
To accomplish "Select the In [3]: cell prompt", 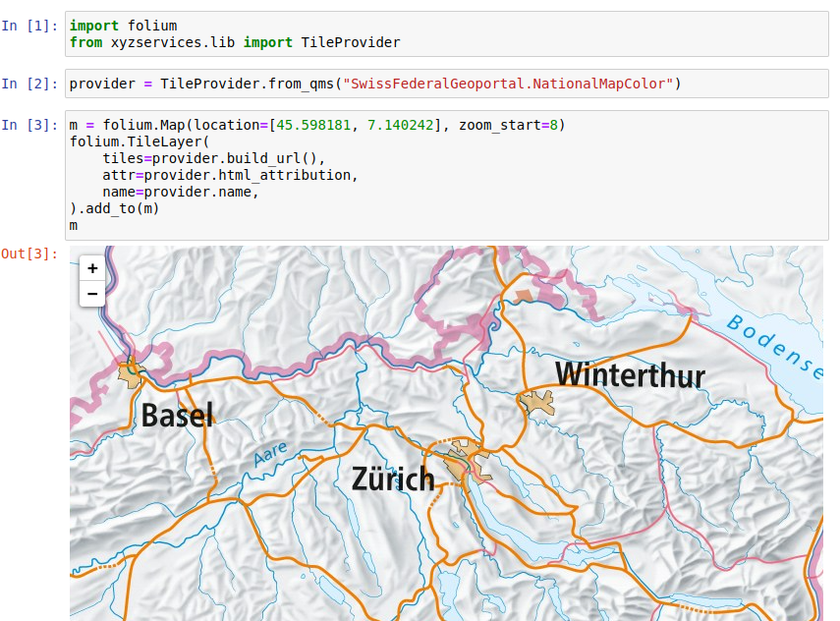I will point(29,125).
